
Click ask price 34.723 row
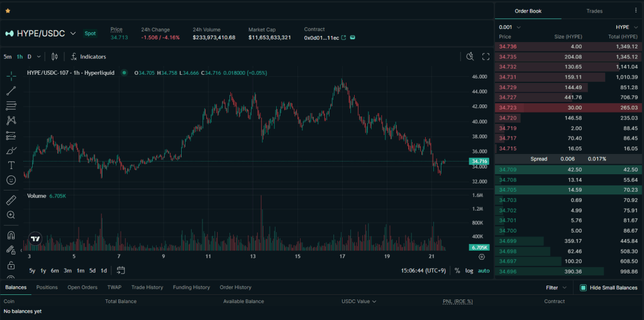(569, 108)
